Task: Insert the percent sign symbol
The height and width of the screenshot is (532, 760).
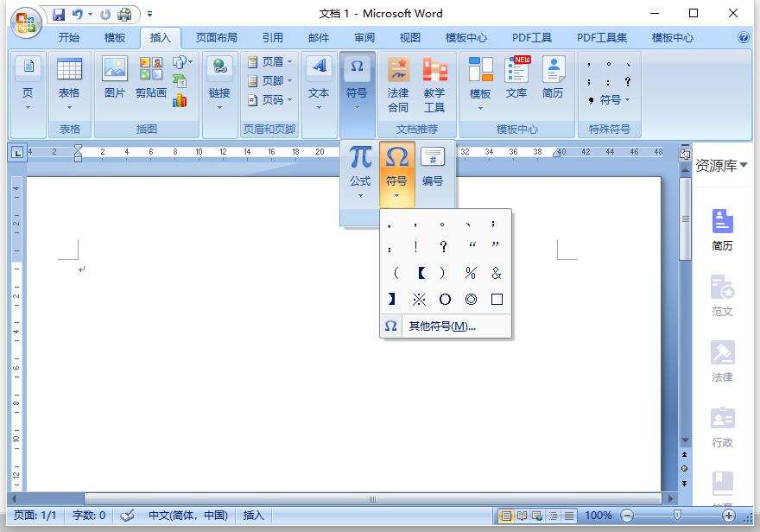Action: [x=470, y=273]
